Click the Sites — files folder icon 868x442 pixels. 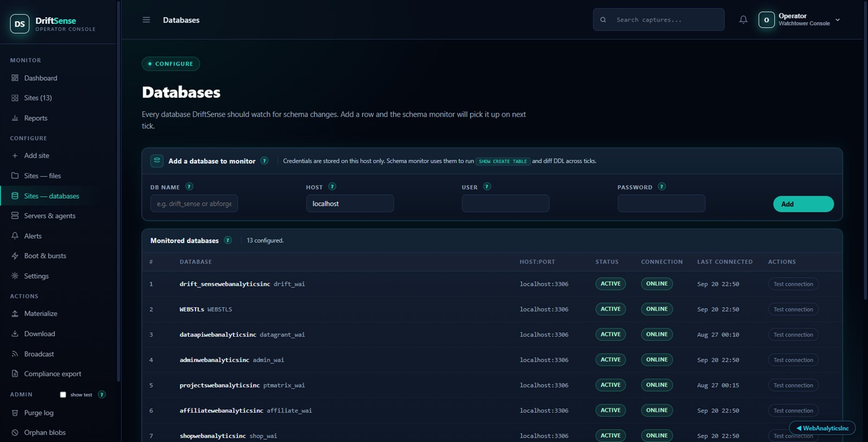pos(15,176)
